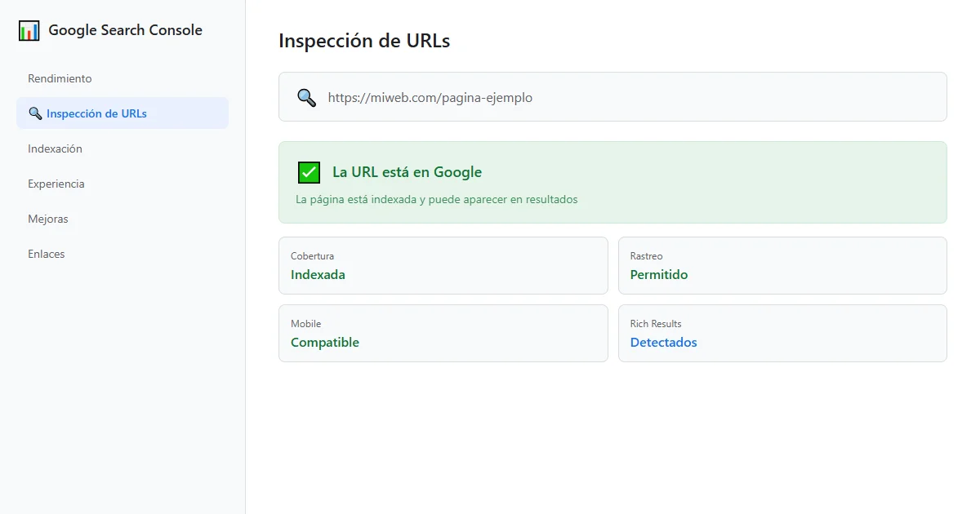Click the Rastreo label
The height and width of the screenshot is (514, 980).
tap(647, 256)
